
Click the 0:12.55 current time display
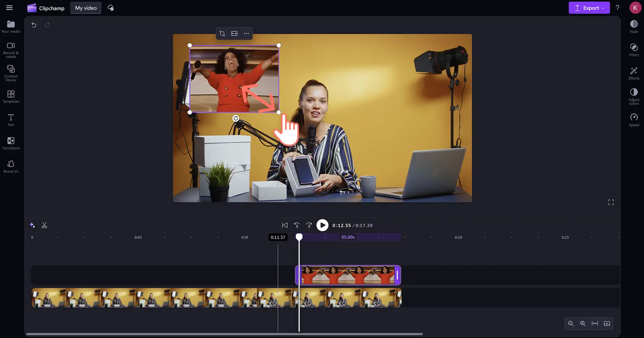click(x=342, y=225)
